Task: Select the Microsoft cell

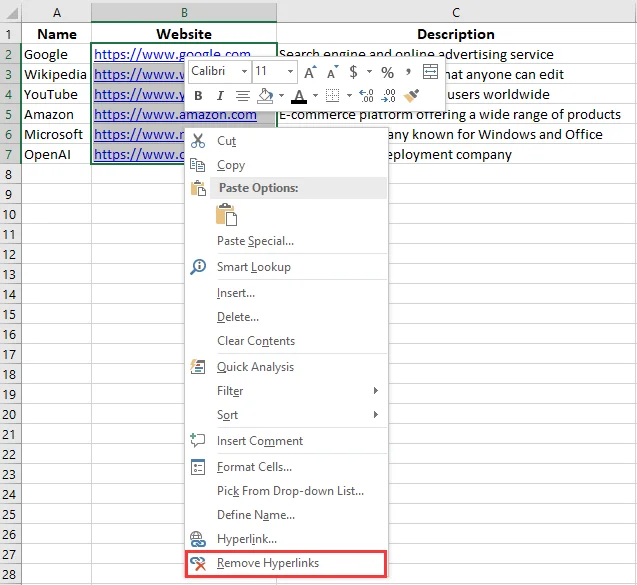Action: 56,134
